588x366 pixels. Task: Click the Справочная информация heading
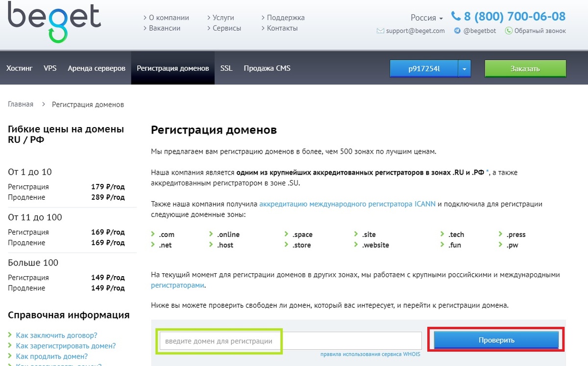coord(69,315)
